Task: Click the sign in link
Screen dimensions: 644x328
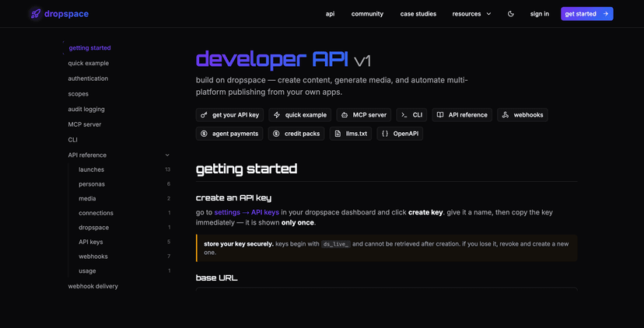Action: coord(539,14)
